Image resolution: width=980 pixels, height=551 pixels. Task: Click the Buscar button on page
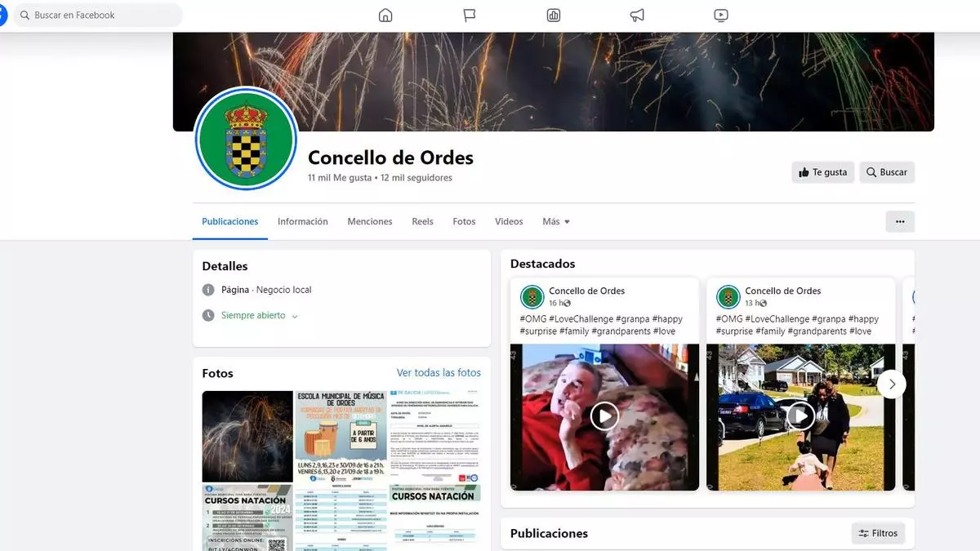click(886, 172)
